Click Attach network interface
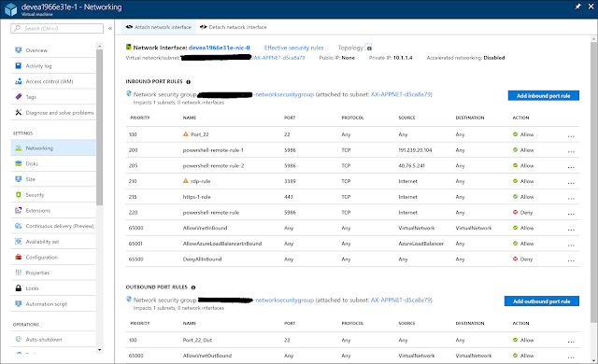The height and width of the screenshot is (364, 598). (159, 27)
